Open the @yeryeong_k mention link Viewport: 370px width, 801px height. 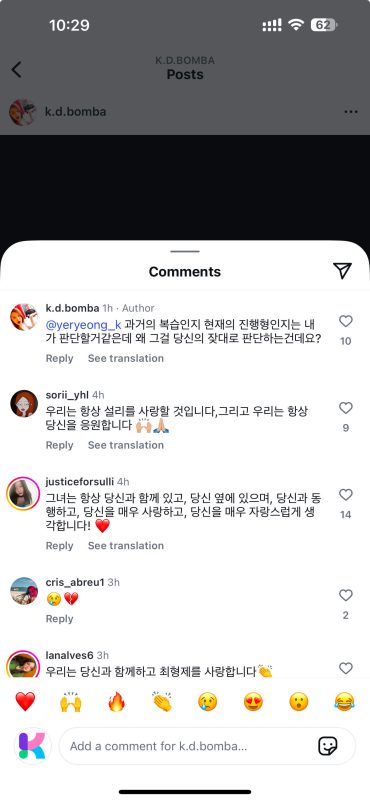coord(83,324)
